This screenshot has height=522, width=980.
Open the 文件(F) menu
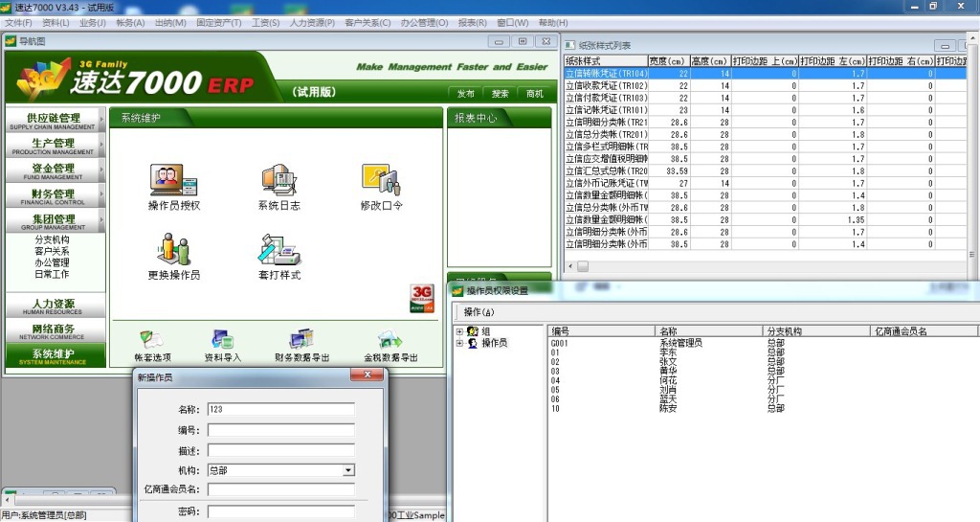click(18, 22)
